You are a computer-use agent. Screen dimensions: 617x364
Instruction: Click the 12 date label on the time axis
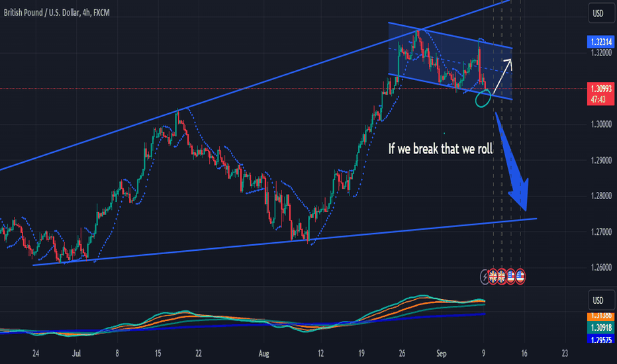click(320, 353)
